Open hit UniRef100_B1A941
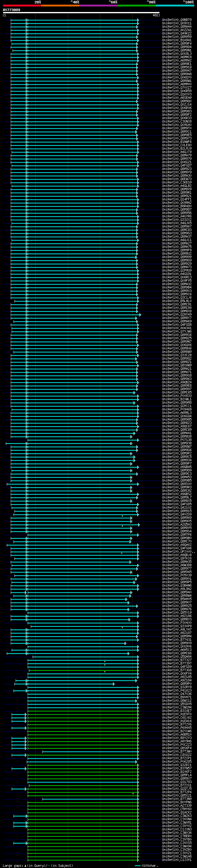197x868 pixels. (177, 40)
